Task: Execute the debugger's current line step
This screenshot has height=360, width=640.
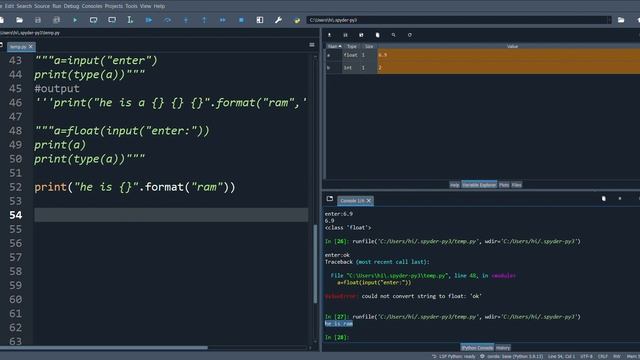Action: 167,20
